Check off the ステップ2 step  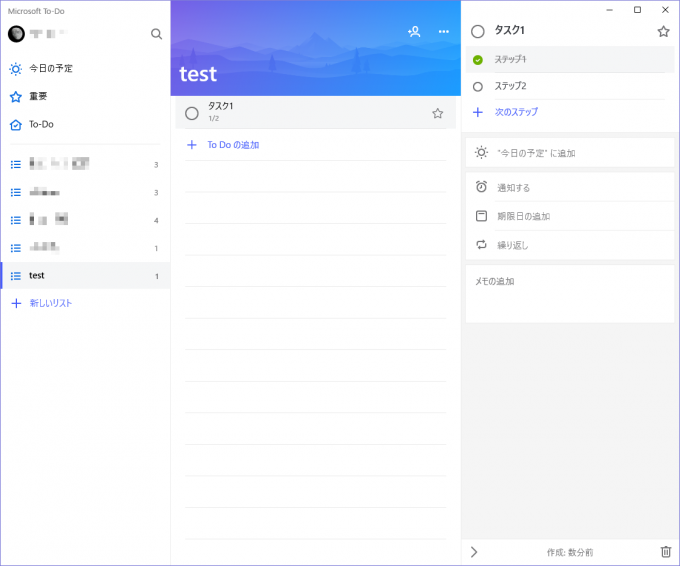[478, 87]
